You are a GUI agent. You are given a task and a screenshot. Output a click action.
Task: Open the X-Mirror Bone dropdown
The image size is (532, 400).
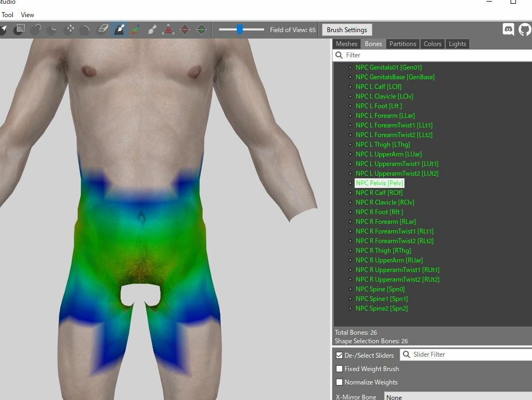458,397
